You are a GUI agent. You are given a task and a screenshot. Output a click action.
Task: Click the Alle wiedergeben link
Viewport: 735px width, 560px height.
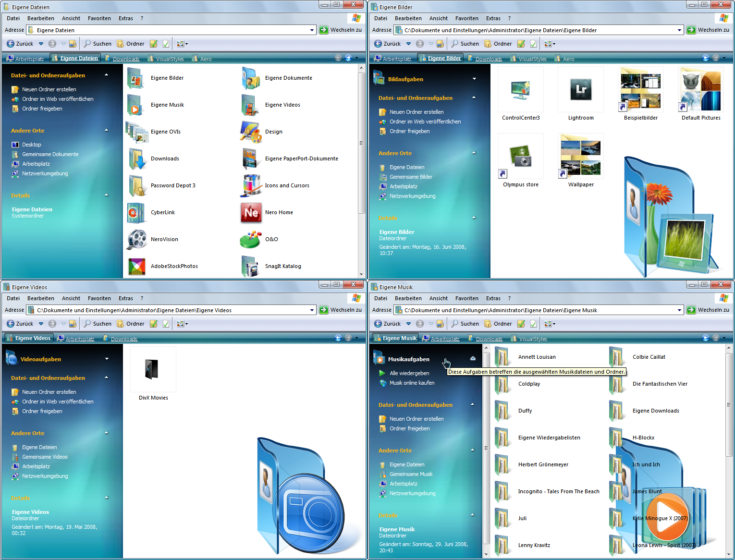[409, 373]
